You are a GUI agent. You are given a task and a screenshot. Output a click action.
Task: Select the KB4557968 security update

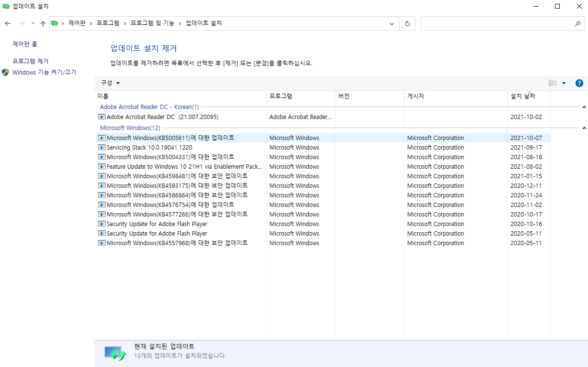(x=177, y=243)
